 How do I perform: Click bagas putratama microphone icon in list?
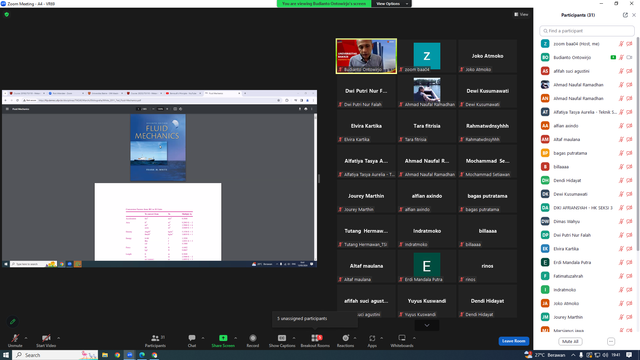tap(621, 153)
